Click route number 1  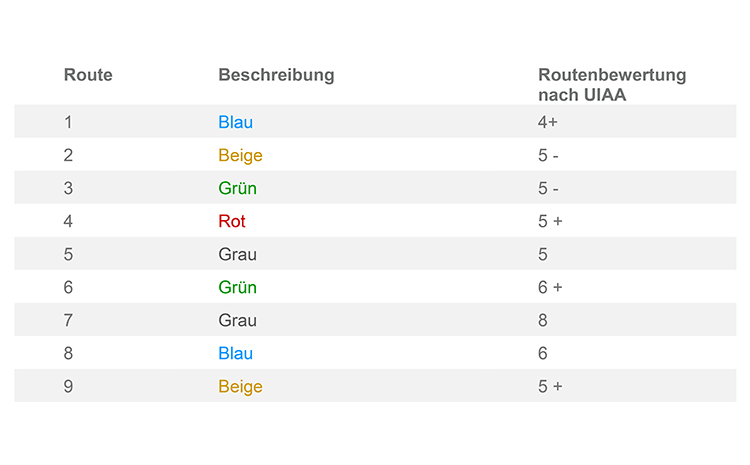tap(68, 122)
